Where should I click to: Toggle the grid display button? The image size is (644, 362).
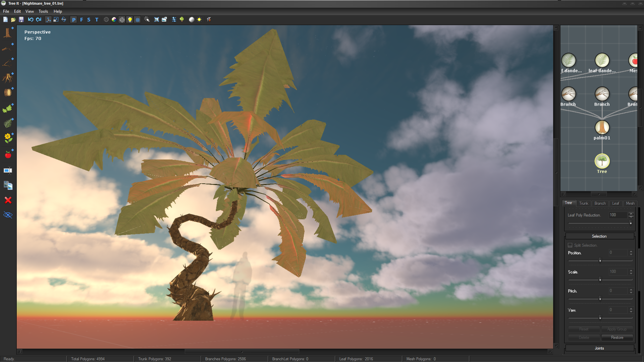tap(138, 20)
